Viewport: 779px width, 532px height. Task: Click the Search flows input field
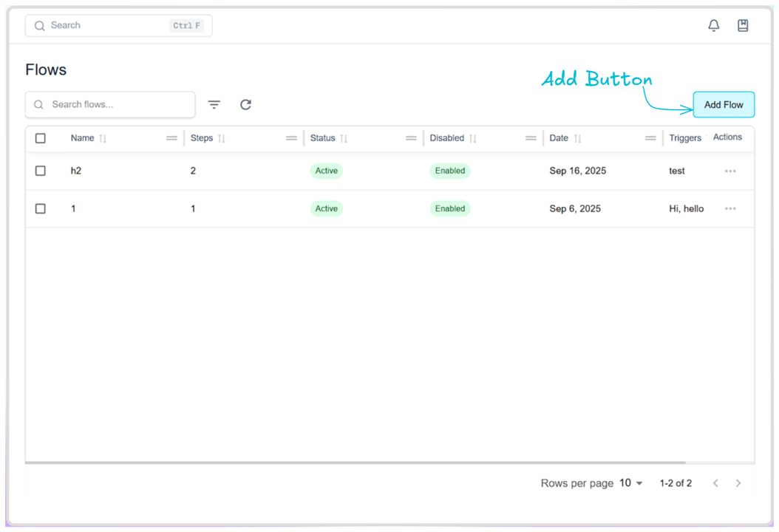click(109, 104)
